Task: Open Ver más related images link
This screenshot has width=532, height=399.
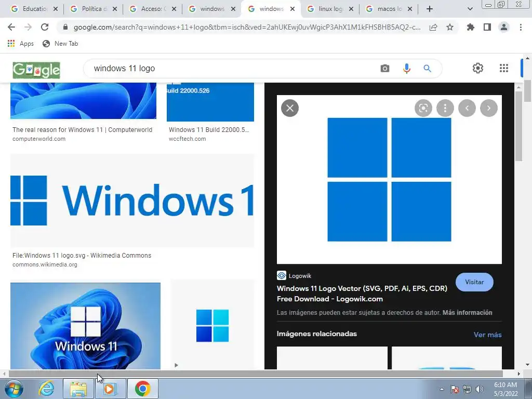Action: (487, 335)
